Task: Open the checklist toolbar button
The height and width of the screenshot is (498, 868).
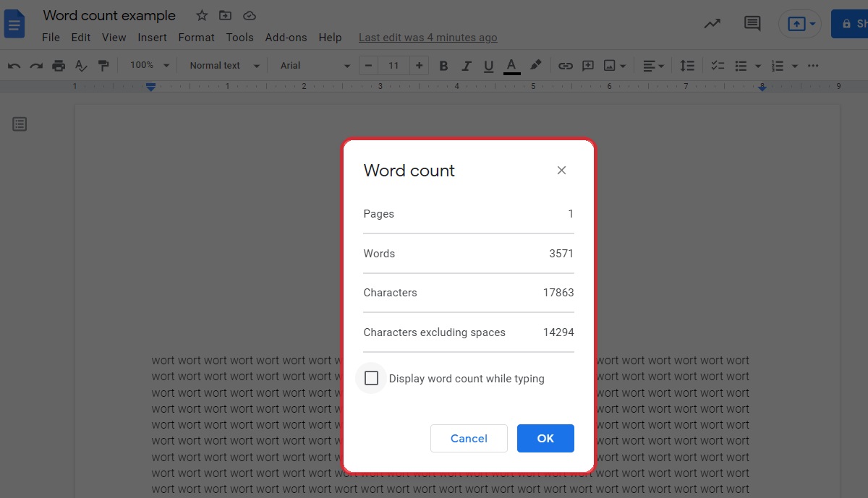Action: point(718,66)
